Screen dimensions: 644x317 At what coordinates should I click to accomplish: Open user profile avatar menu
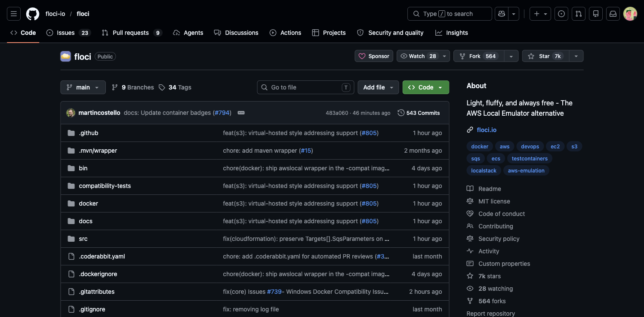[630, 14]
